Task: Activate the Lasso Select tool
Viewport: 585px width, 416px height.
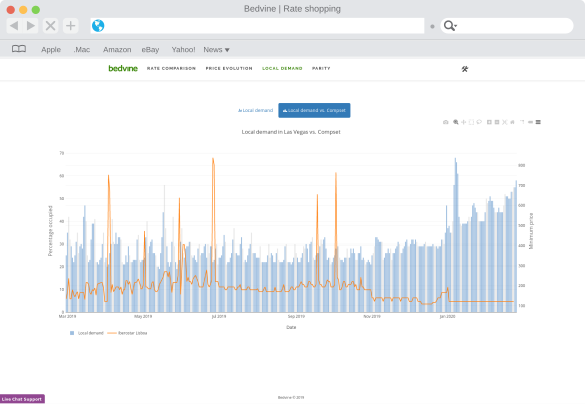Action: pyautogui.click(x=479, y=122)
